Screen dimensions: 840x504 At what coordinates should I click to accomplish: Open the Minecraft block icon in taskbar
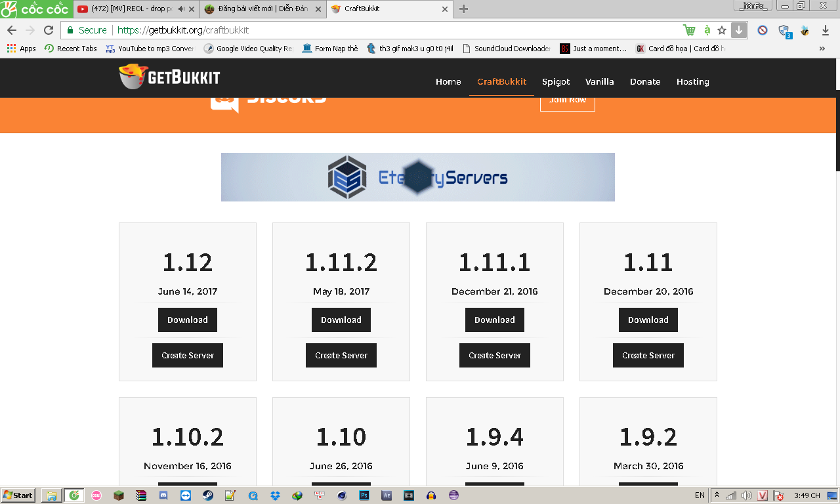click(119, 495)
